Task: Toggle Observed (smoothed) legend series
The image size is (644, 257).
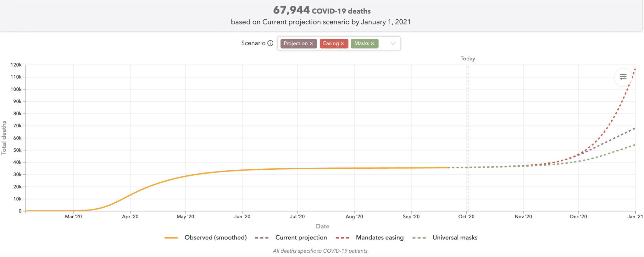Action: (215, 238)
